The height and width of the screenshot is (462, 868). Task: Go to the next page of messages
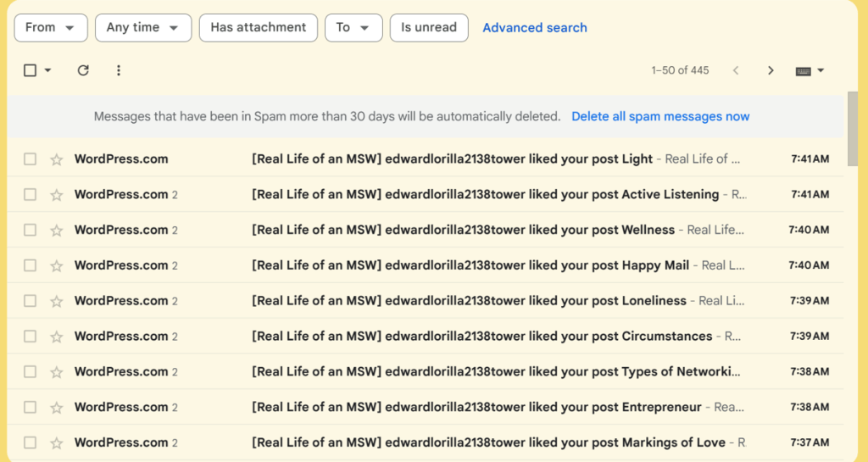(771, 70)
